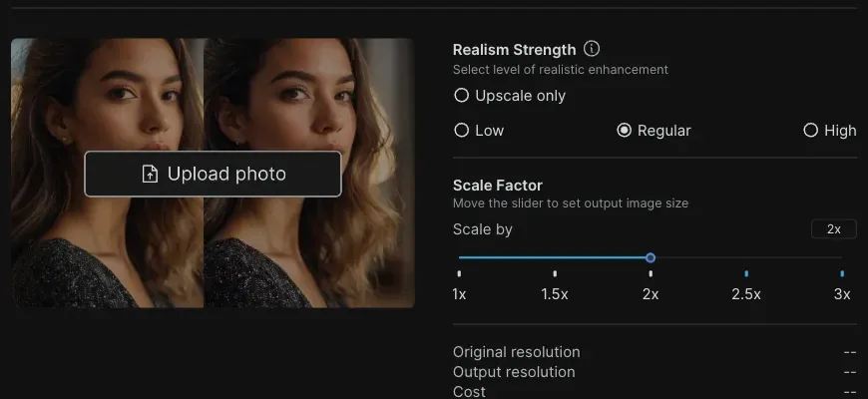The height and width of the screenshot is (399, 868).
Task: Set scale slider to 3x tick
Action: pos(842,273)
